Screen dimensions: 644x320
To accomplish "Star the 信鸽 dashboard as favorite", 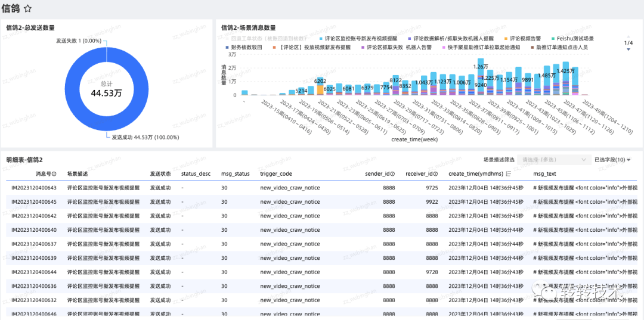I will [27, 8].
